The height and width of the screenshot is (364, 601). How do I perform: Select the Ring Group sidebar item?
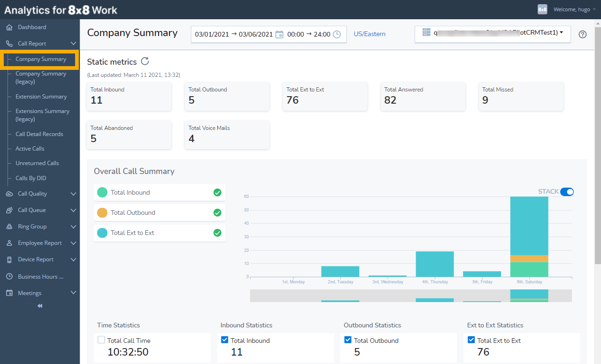pos(30,227)
